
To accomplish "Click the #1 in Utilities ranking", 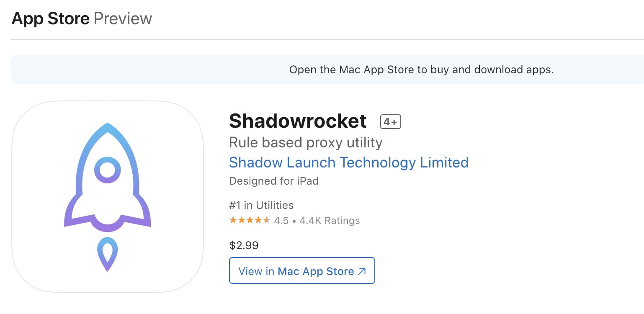I will (261, 205).
